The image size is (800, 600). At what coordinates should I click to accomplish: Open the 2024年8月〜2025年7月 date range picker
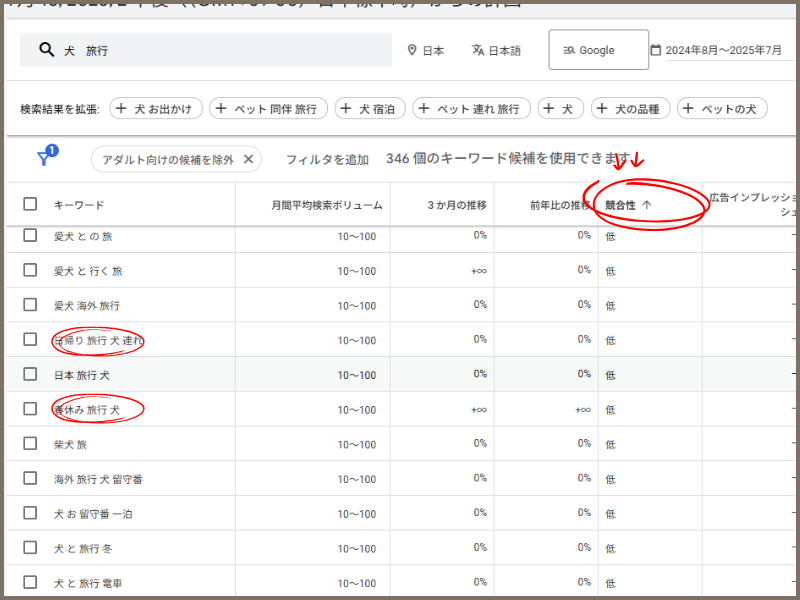[723, 50]
